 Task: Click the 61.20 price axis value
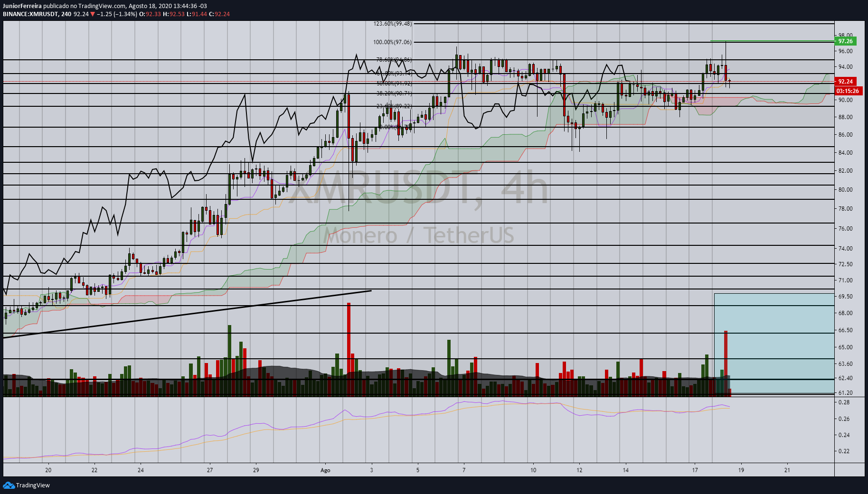tap(845, 393)
